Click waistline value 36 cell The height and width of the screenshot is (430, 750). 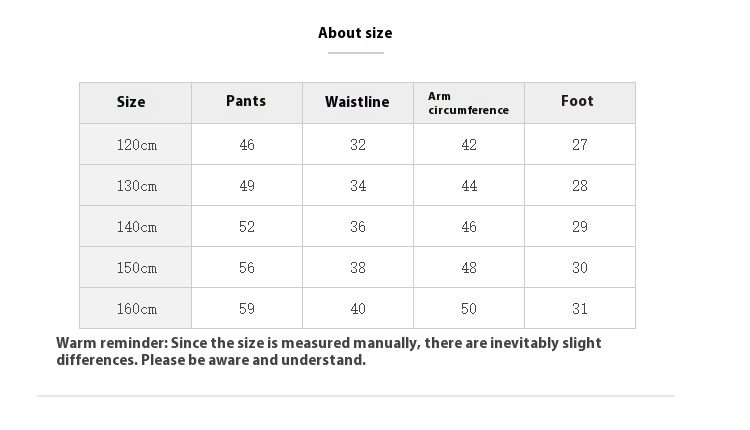(358, 227)
